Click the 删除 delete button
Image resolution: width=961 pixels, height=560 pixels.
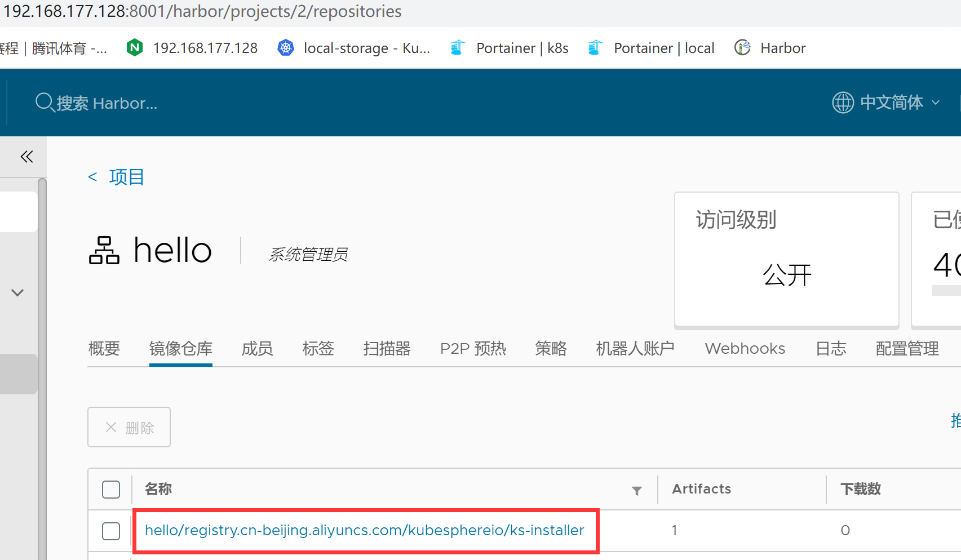[129, 427]
